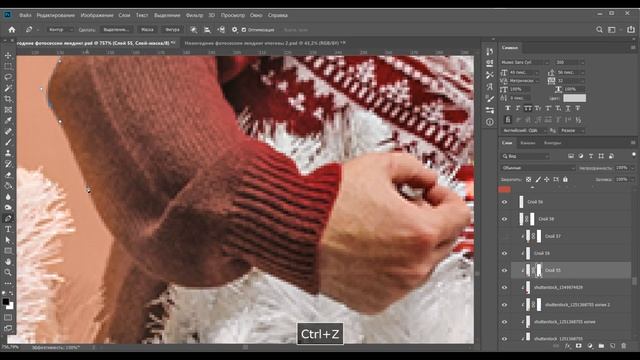Hide selected layer Слой 55
640x360 pixels.
click(504, 271)
